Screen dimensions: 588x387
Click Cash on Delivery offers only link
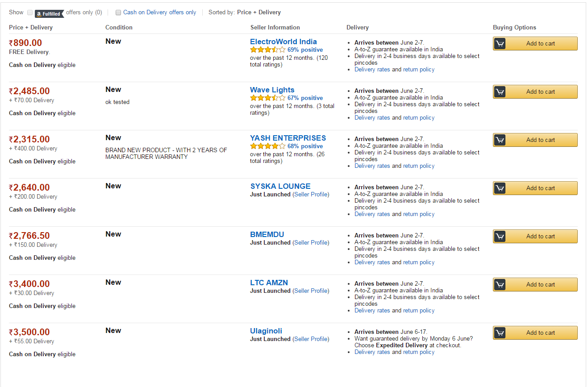(x=159, y=12)
